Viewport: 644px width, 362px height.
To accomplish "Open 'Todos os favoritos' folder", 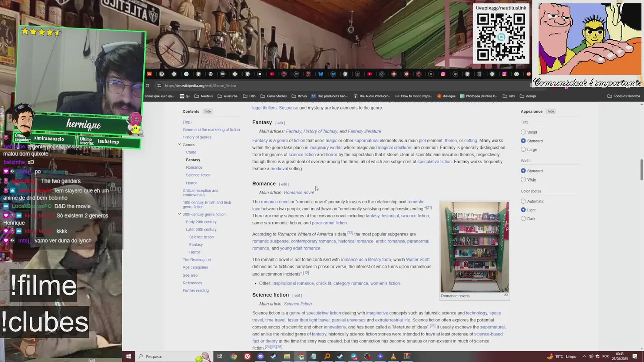I will tap(624, 96).
